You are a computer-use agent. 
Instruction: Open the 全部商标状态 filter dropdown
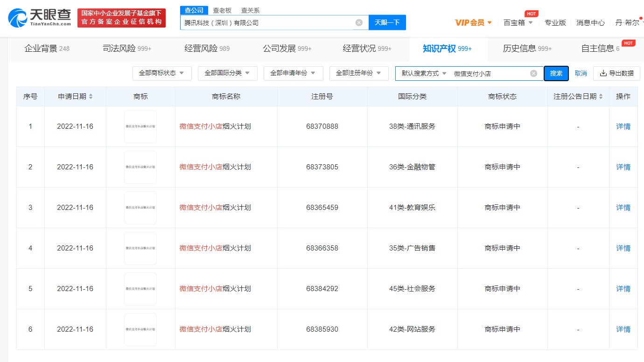pyautogui.click(x=162, y=73)
